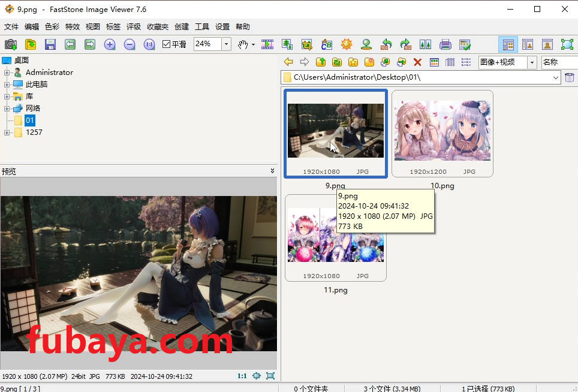
Task: Start the slideshow filmstrip icon
Action: pos(267,44)
